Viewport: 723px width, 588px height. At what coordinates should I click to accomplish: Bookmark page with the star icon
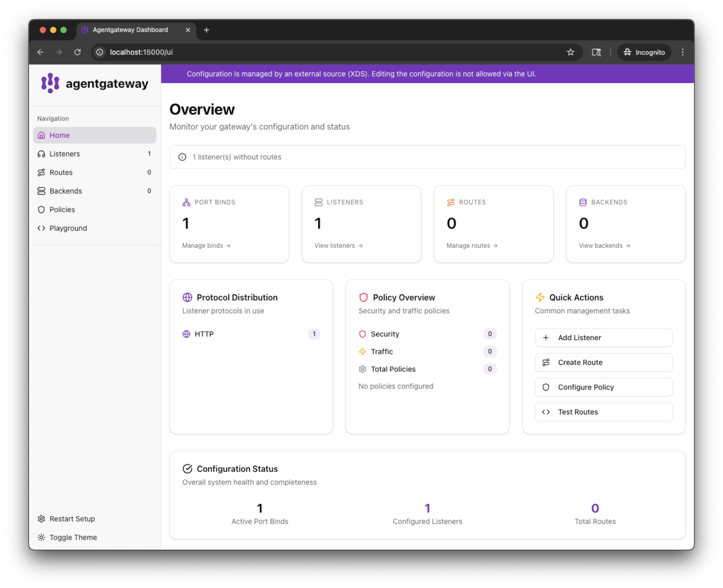pos(571,52)
